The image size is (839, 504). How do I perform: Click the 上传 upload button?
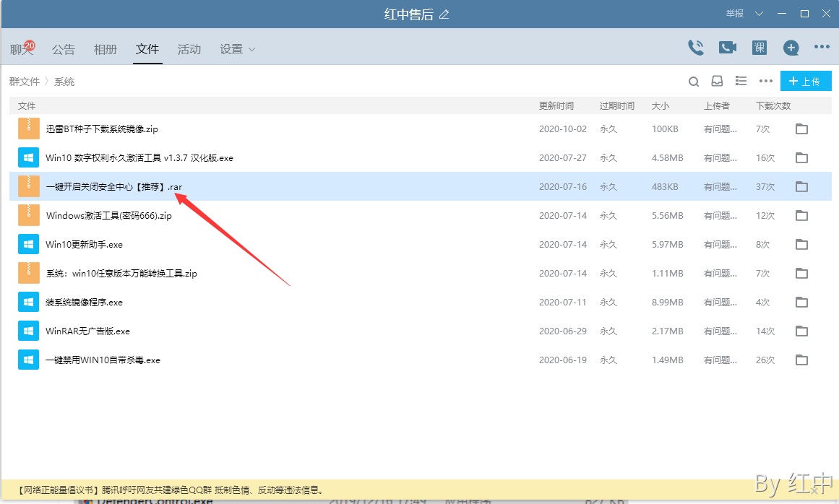coord(805,81)
